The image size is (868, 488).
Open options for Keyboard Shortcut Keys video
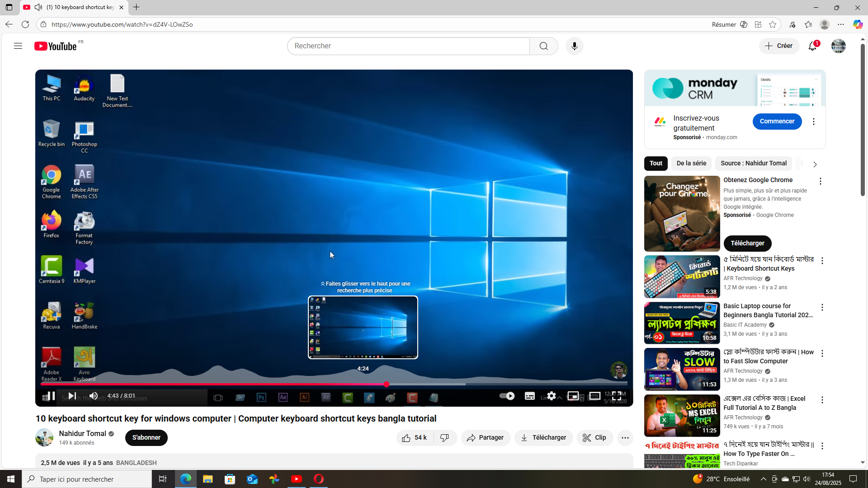tap(822, 261)
